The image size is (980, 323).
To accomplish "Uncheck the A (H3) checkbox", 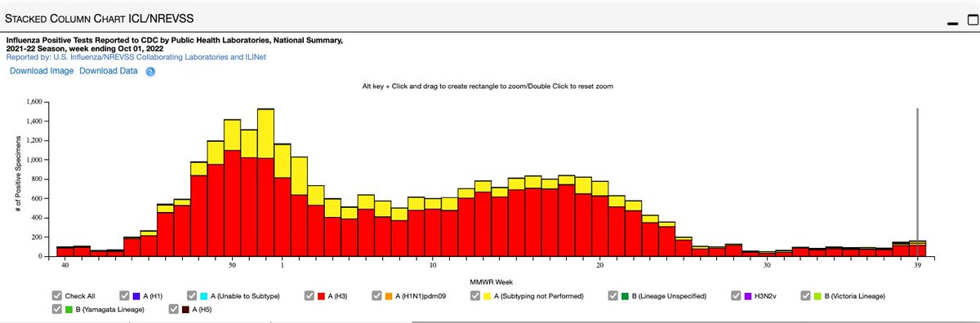I will [x=310, y=295].
